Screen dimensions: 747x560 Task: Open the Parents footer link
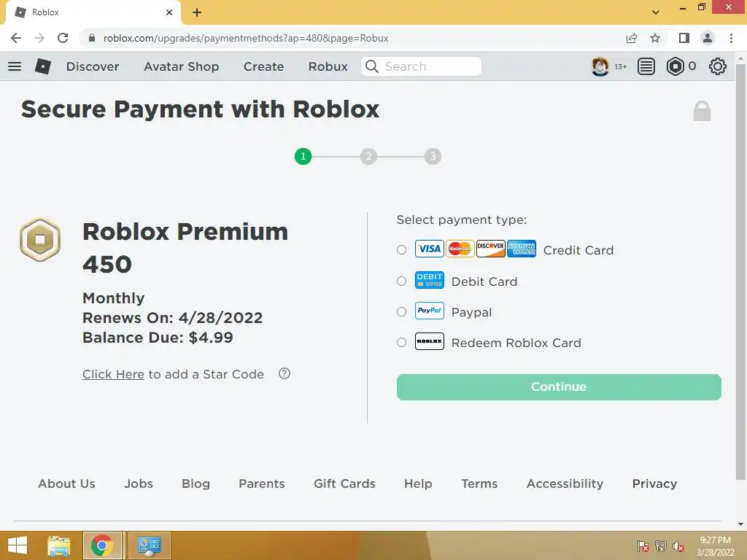262,483
